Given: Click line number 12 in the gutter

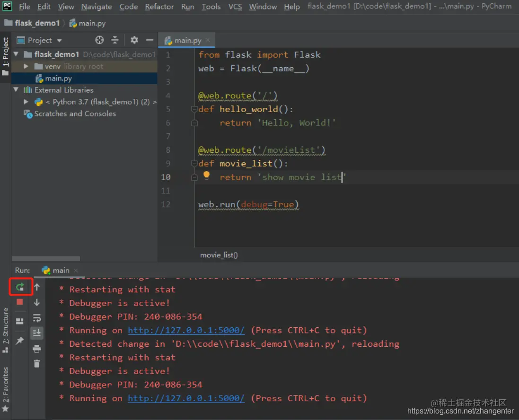Looking at the screenshot, I should point(166,204).
